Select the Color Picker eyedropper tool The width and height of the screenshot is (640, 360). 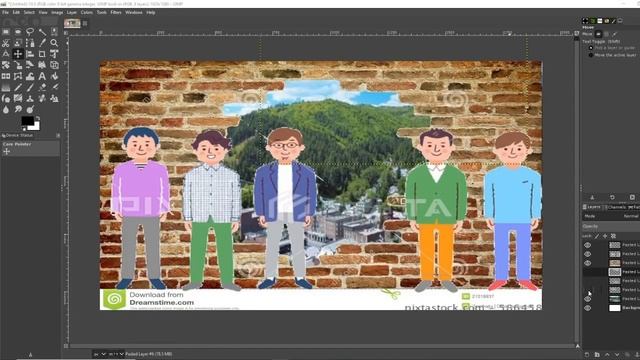click(x=42, y=43)
